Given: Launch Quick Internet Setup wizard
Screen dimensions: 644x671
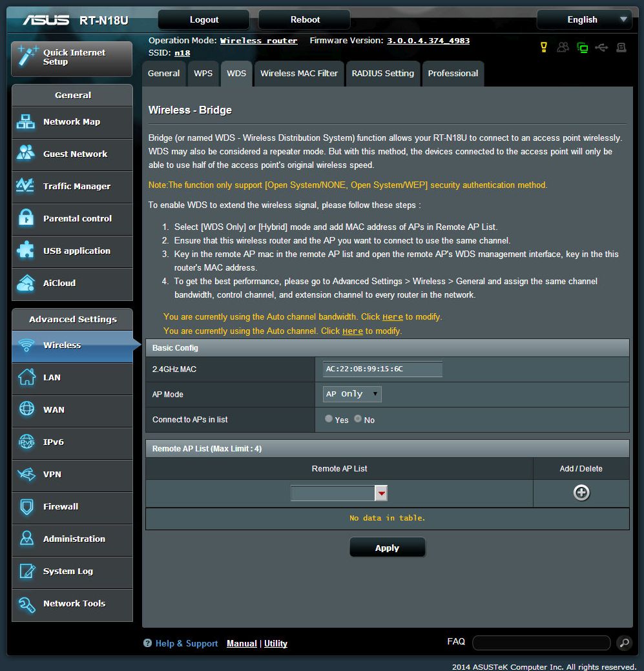Looking at the screenshot, I should click(x=72, y=58).
